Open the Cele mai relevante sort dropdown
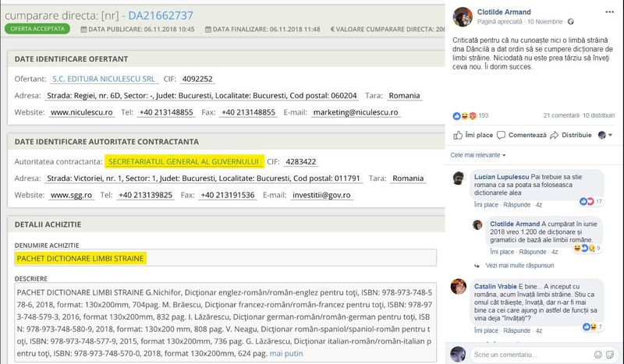Screen dimensions: 624x364 [x=477, y=155]
